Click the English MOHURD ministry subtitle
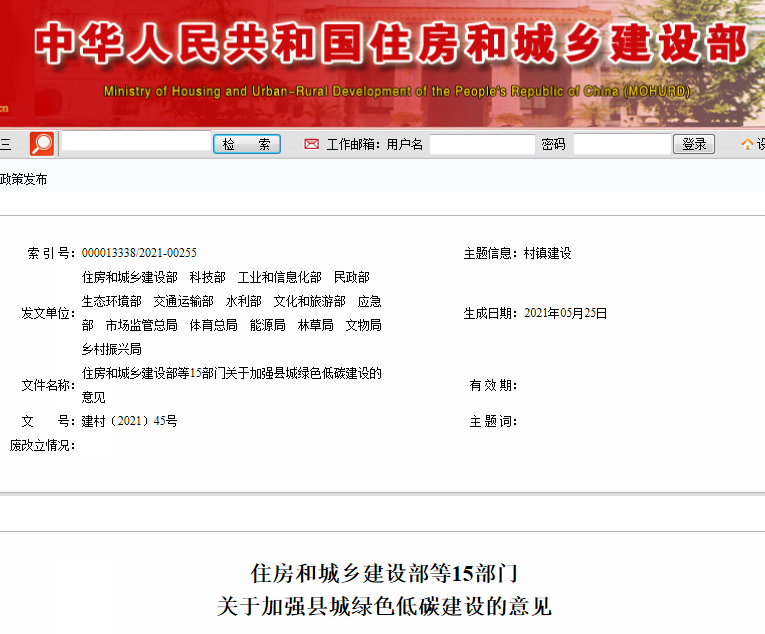The height and width of the screenshot is (634, 765). coord(397,91)
